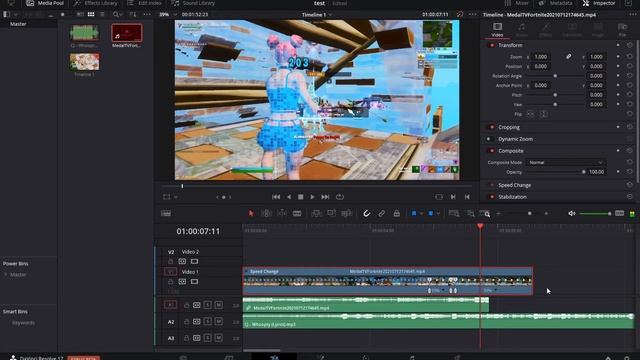
Task: Click the Overwrite Clip toolbar icon
Action: [331, 213]
